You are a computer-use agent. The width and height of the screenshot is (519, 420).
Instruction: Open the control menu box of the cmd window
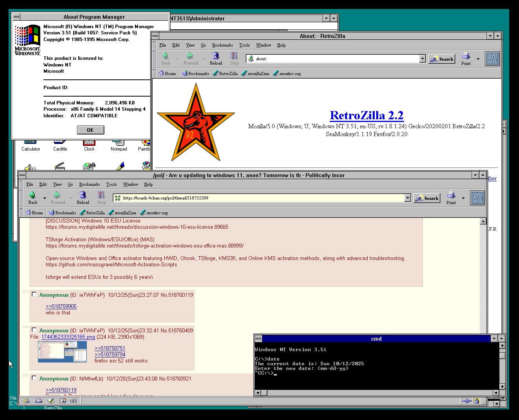(x=258, y=339)
